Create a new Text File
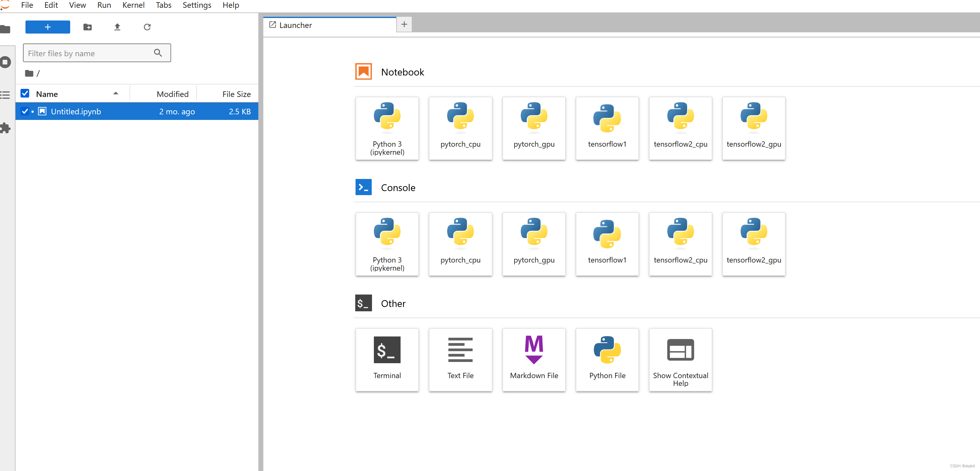This screenshot has width=980, height=471. coord(460,360)
